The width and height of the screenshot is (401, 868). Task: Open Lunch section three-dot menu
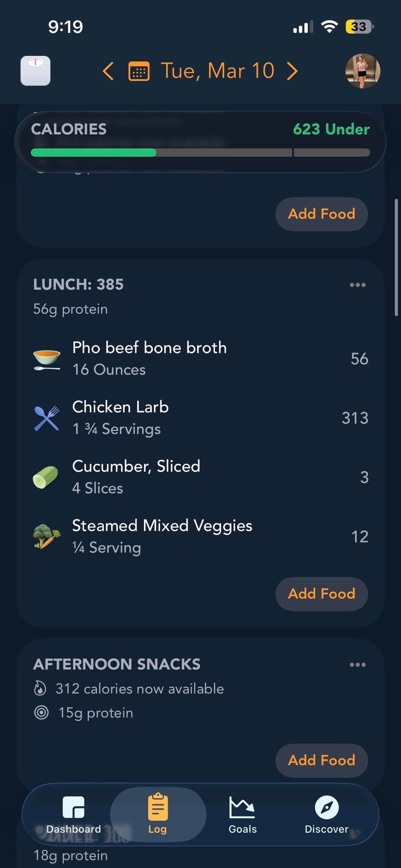tap(358, 285)
